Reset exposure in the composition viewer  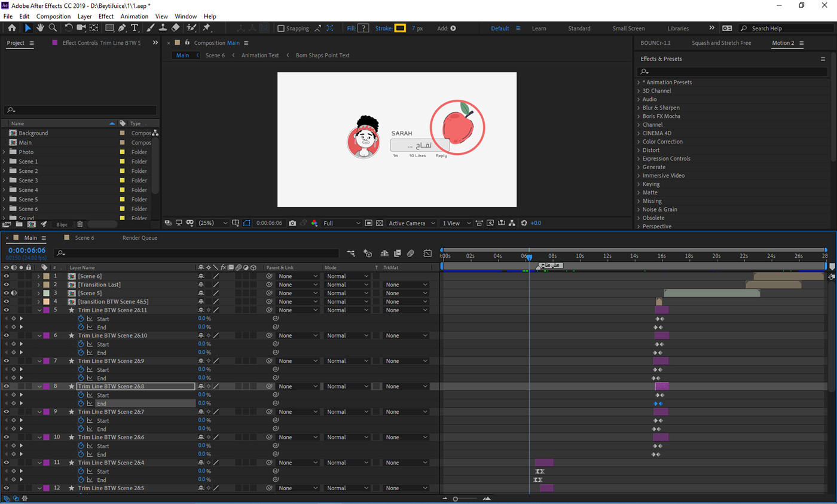click(x=524, y=223)
